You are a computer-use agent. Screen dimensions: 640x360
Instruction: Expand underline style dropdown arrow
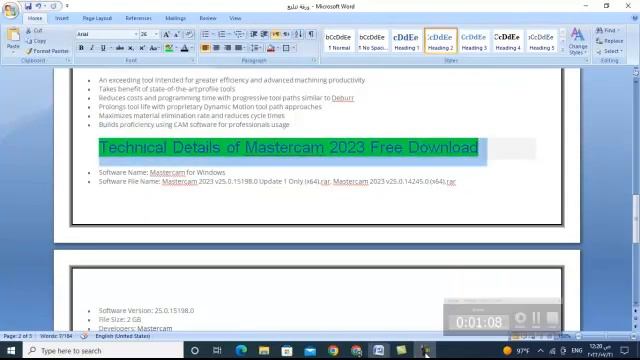click(x=110, y=48)
